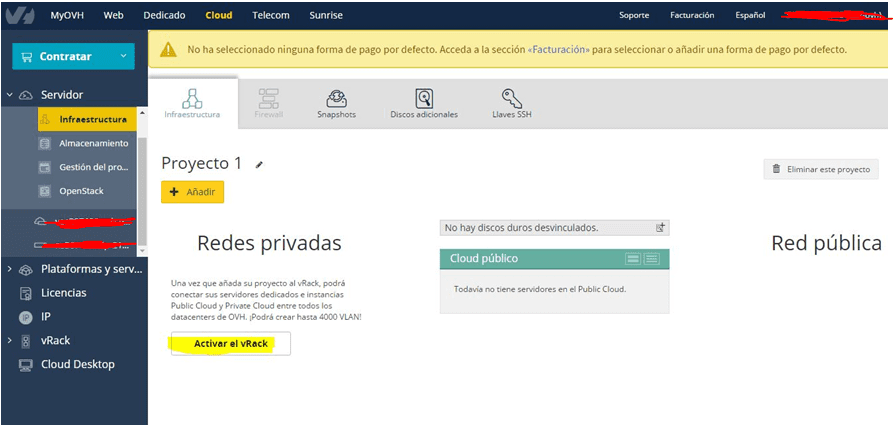Edit project name with pencil icon
Screen dimensions: 893x425
point(259,165)
